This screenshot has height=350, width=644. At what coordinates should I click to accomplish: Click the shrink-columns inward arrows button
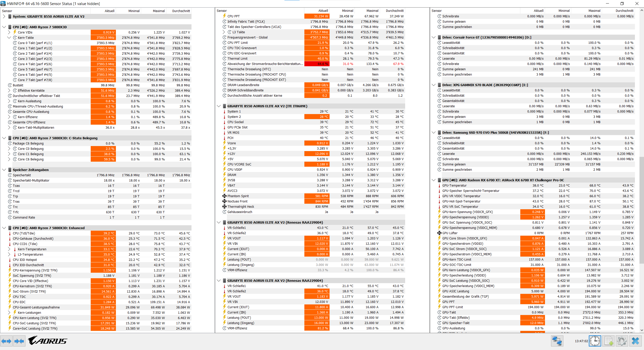click(19, 341)
